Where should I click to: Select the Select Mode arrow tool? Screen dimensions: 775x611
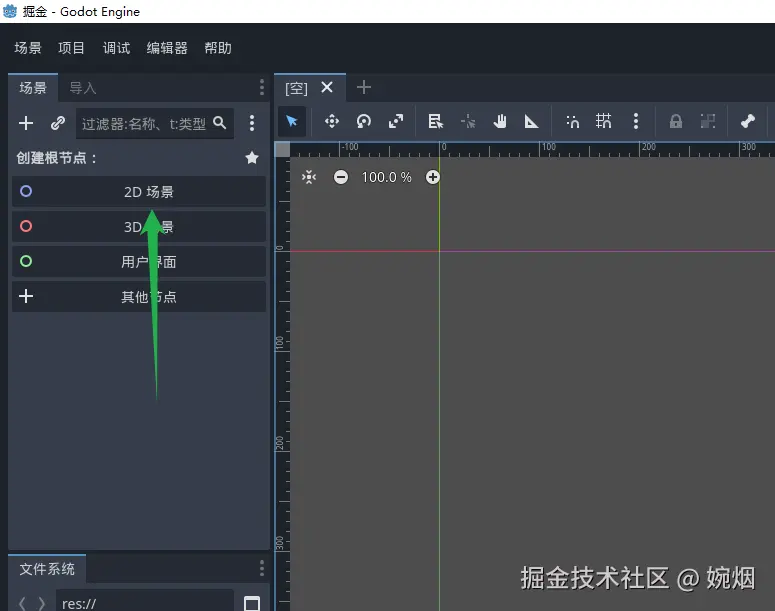point(292,121)
